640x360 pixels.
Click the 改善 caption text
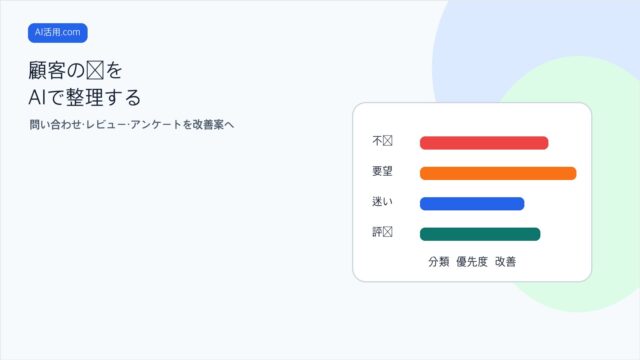[x=506, y=262]
